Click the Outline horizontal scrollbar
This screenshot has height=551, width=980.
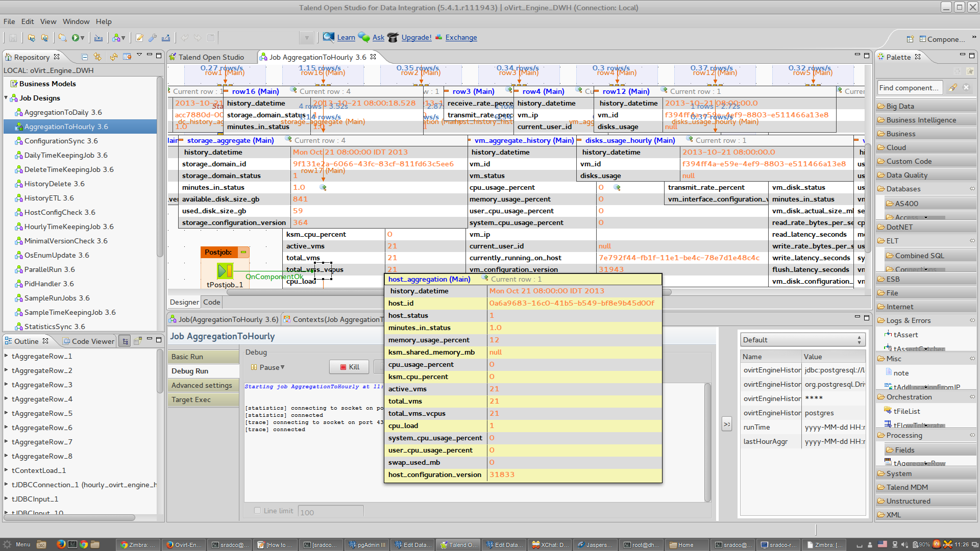[69, 517]
